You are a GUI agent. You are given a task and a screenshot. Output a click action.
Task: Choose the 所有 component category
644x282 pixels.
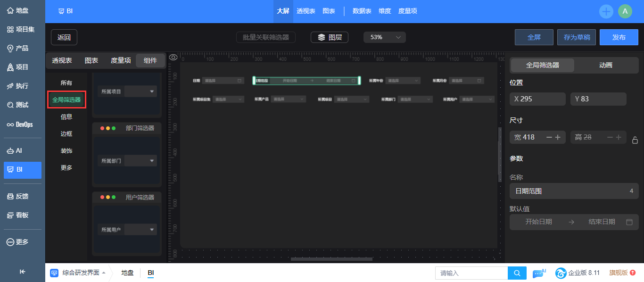66,83
